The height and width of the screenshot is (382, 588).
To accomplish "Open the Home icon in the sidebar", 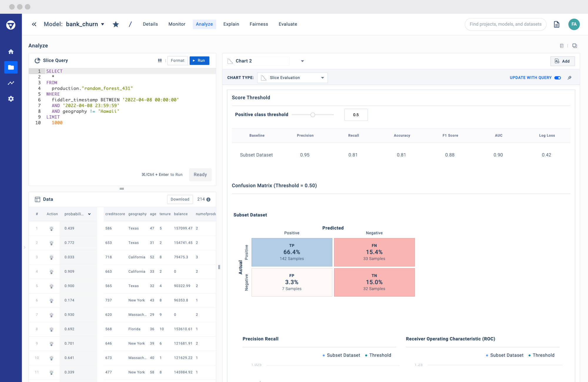I will 11,52.
